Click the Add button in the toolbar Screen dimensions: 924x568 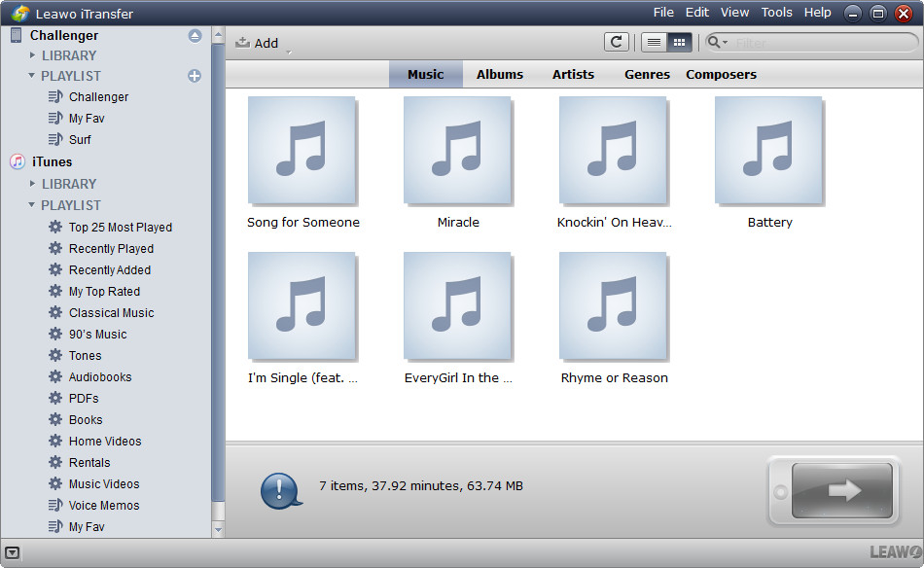[x=257, y=43]
